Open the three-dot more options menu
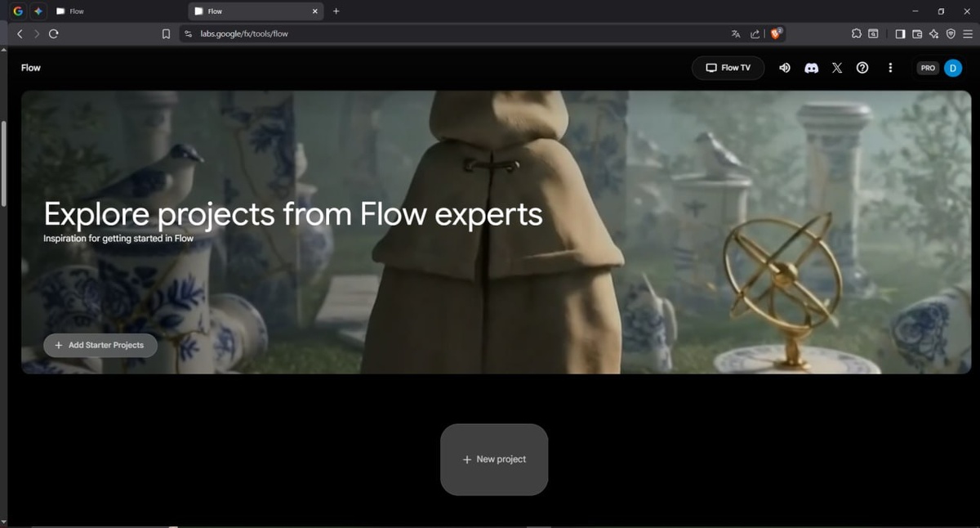This screenshot has height=528, width=980. click(x=890, y=68)
